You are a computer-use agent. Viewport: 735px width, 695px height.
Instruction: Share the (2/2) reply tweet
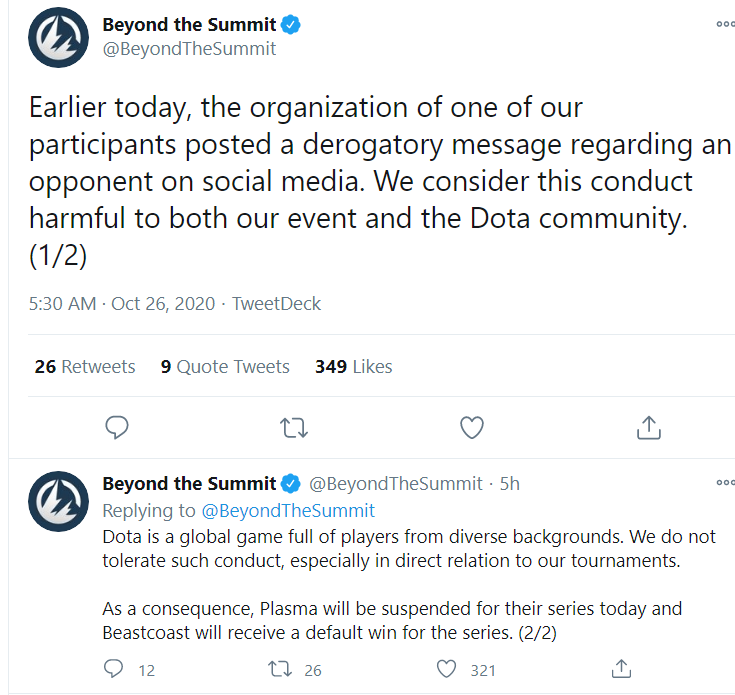[x=621, y=669]
